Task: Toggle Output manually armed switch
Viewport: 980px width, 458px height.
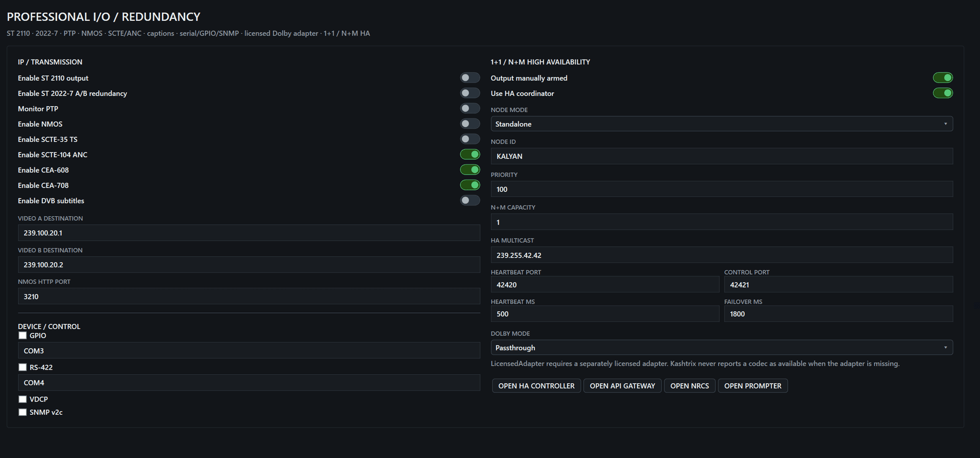Action: pyautogui.click(x=943, y=78)
